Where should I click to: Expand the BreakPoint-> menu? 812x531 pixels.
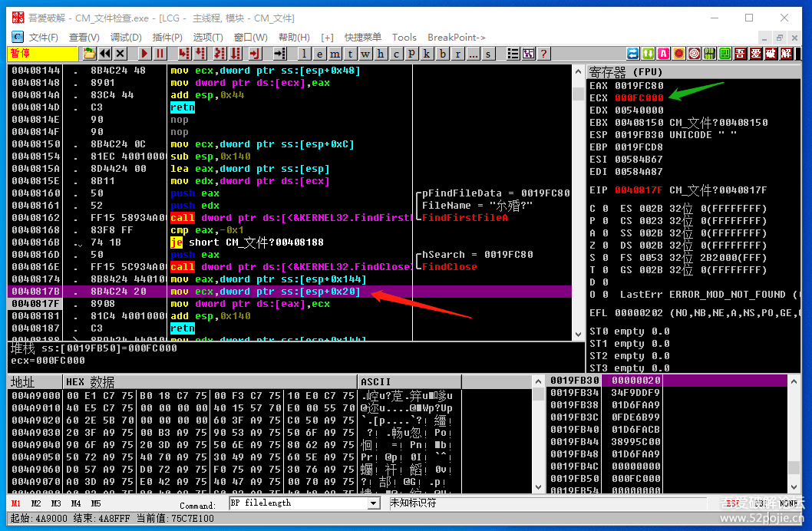point(456,37)
